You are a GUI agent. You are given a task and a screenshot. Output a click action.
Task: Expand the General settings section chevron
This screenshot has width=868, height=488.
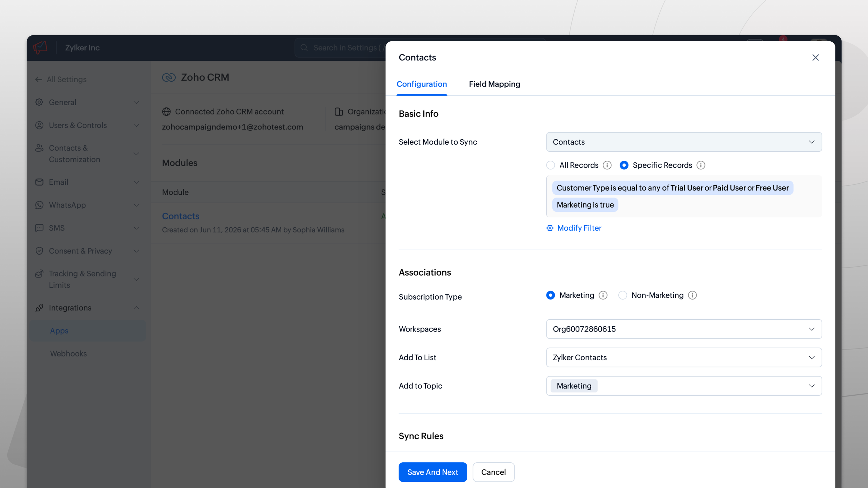tap(136, 102)
